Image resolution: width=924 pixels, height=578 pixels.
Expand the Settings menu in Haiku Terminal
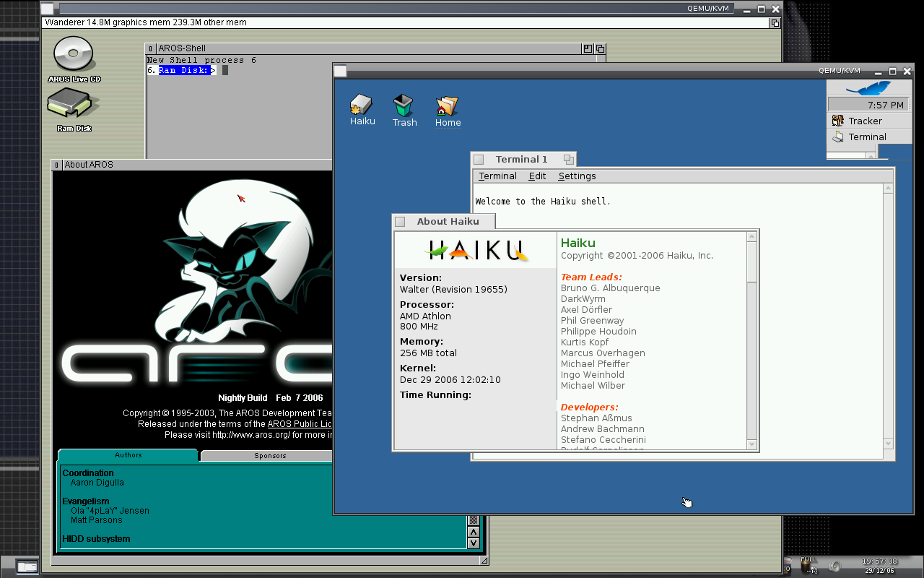[x=577, y=176]
